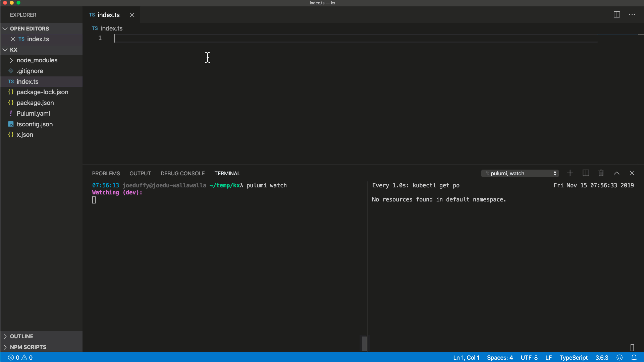Kill terminal with the trash icon
The image size is (644, 362).
pyautogui.click(x=601, y=173)
